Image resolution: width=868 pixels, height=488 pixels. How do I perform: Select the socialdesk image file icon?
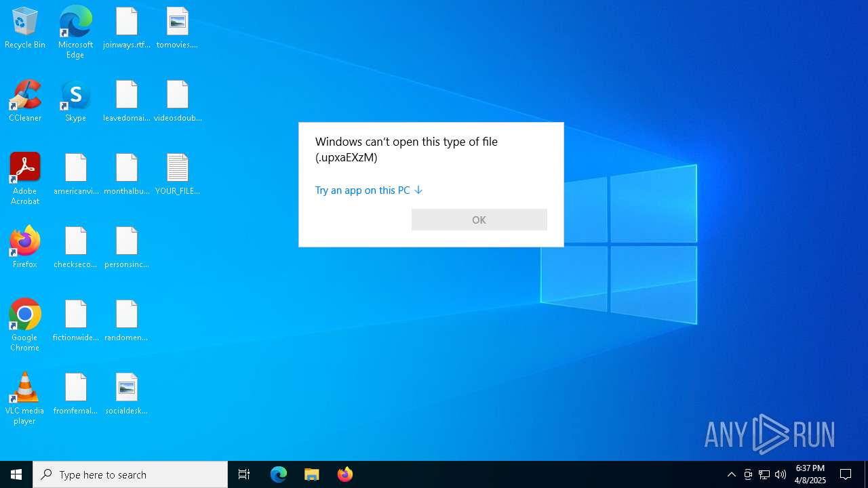pyautogui.click(x=127, y=394)
